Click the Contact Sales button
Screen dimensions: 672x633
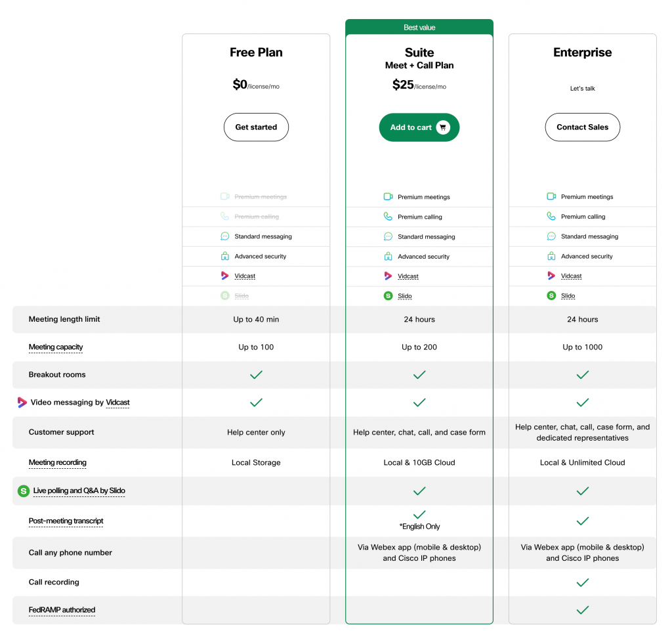pos(582,127)
